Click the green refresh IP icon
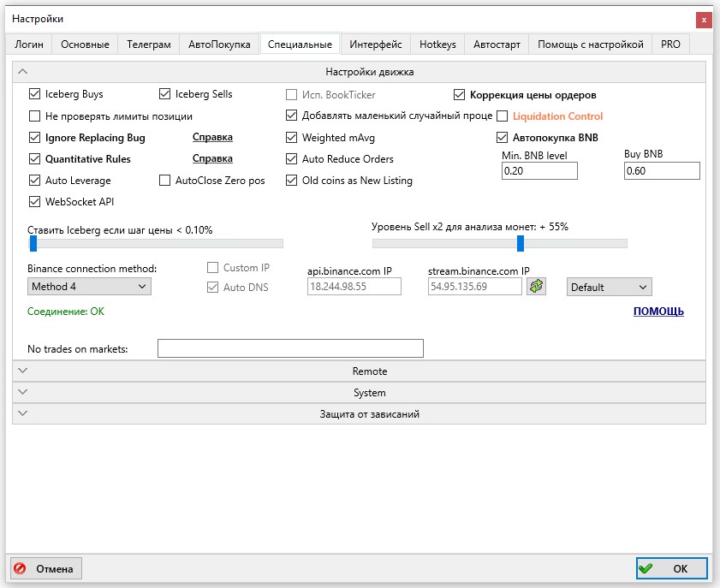720x588 pixels. (x=536, y=287)
